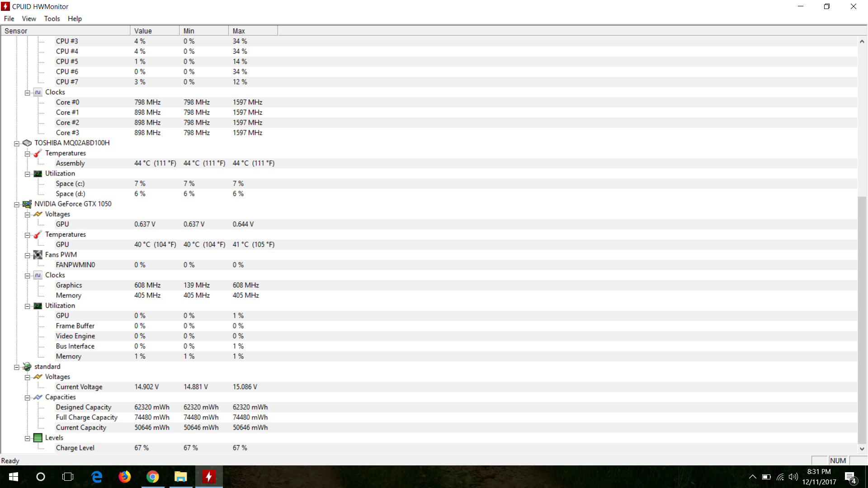Click the Fans PWM fan icon
Viewport: 868px width, 488px height.
coord(38,255)
